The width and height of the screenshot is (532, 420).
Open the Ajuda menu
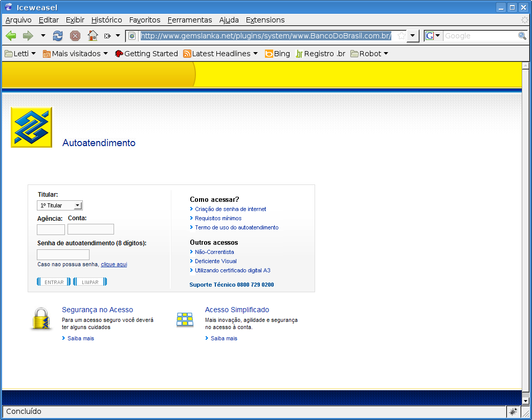pyautogui.click(x=229, y=20)
